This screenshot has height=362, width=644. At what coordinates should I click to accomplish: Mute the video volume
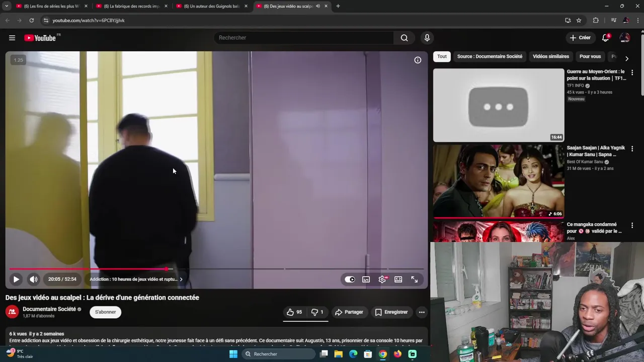(33, 279)
